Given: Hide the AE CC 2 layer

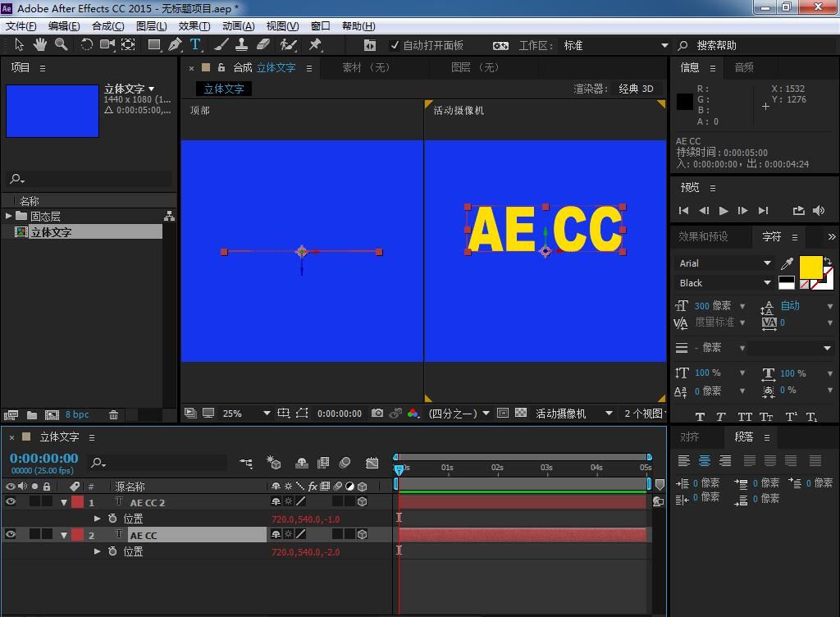Looking at the screenshot, I should point(10,502).
